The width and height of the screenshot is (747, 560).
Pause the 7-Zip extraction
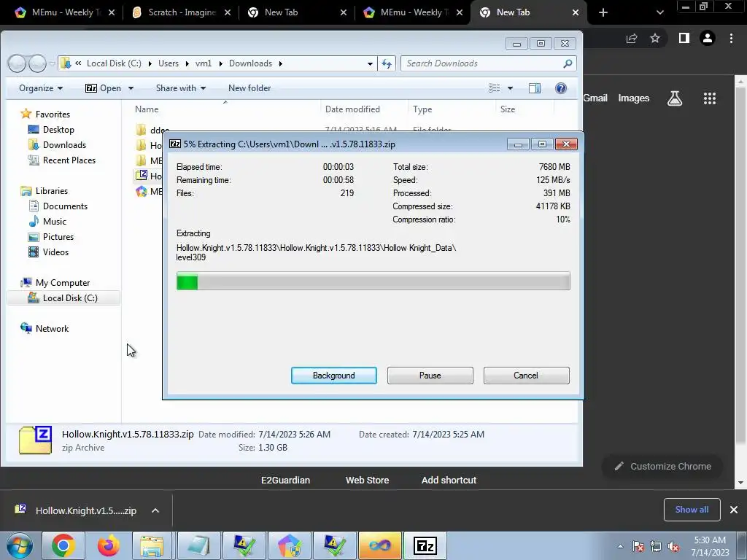pos(430,376)
